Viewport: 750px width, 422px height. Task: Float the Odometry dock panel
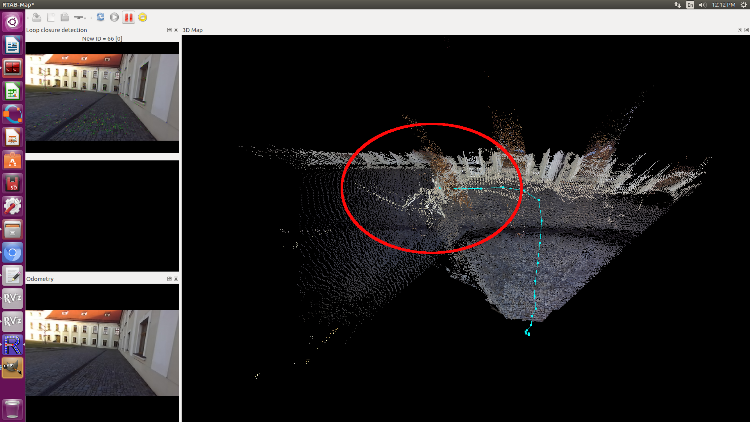pyautogui.click(x=168, y=279)
